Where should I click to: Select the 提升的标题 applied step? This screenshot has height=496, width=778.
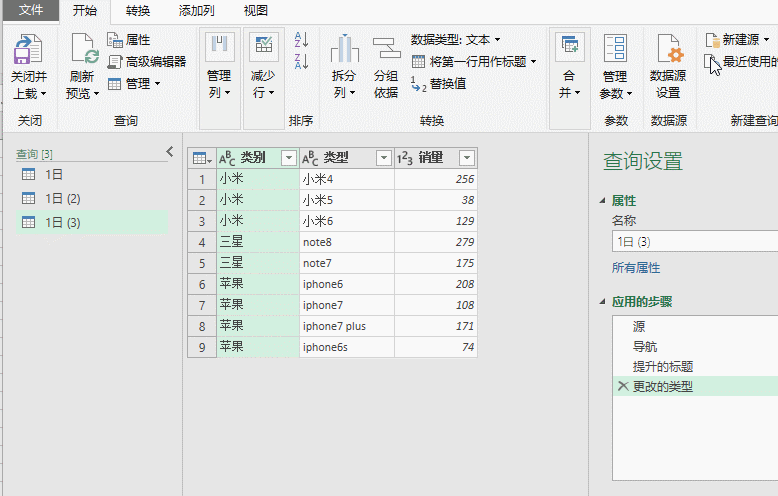(695, 367)
